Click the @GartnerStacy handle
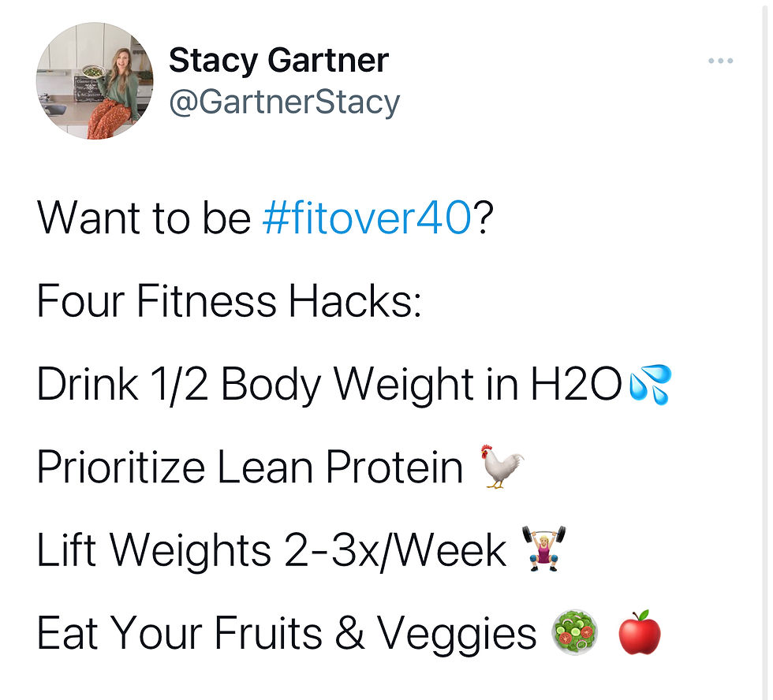Image resolution: width=773 pixels, height=700 pixels. 285,102
